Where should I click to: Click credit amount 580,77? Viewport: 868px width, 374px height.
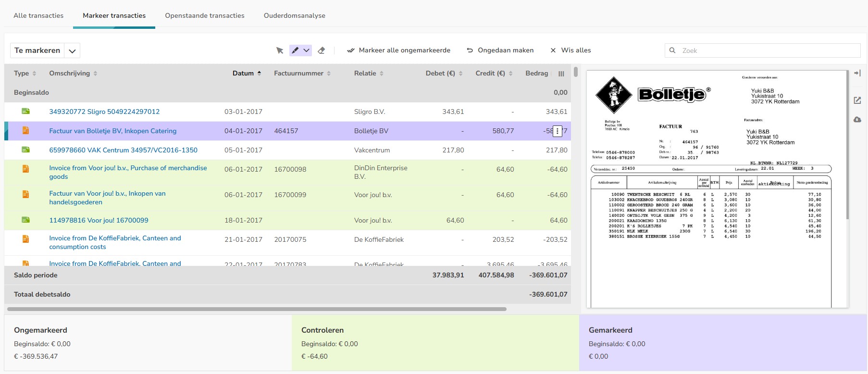503,131
